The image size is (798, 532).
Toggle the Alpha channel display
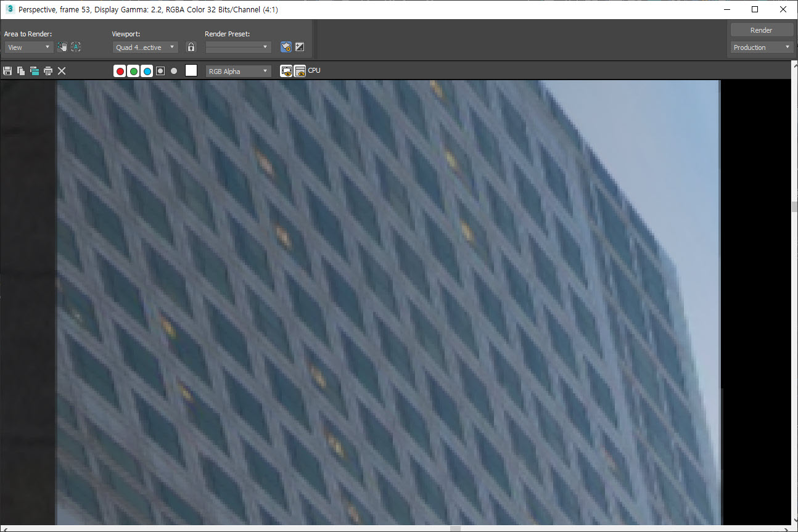pos(160,71)
